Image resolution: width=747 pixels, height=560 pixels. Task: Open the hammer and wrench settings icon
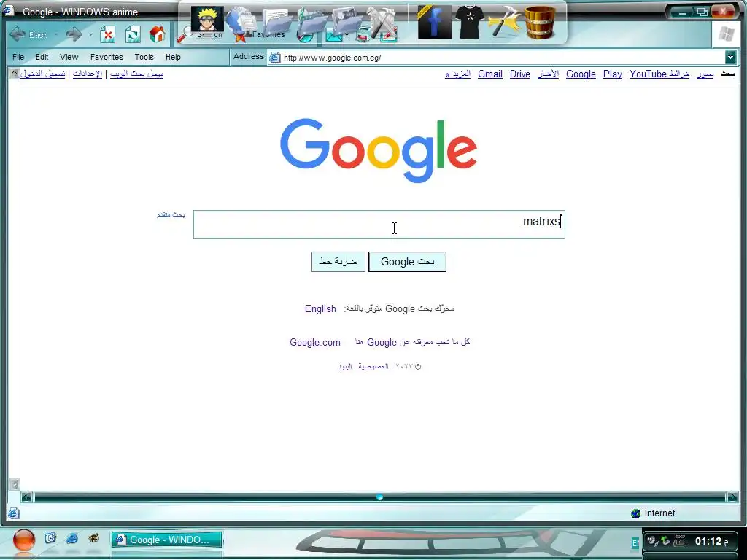(504, 22)
